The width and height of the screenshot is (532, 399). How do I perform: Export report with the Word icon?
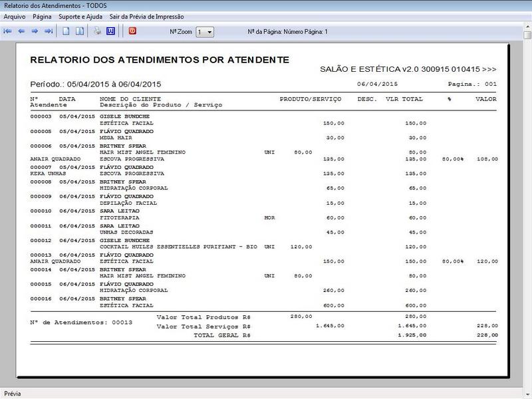110,31
